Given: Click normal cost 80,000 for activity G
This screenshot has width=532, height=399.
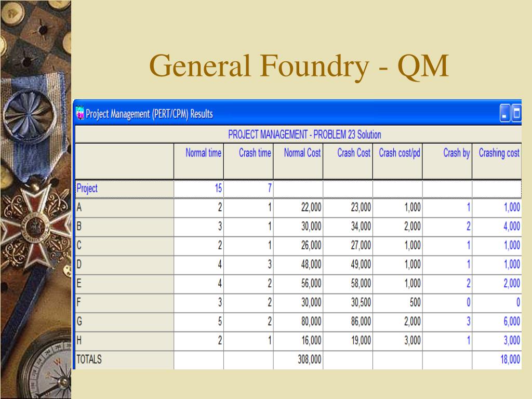Looking at the screenshot, I should pos(311,321).
